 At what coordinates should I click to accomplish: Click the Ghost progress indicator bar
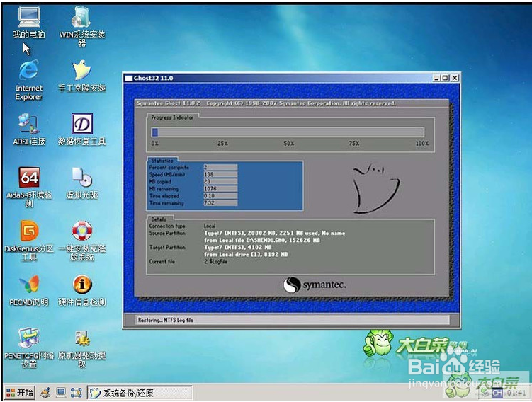(288, 132)
